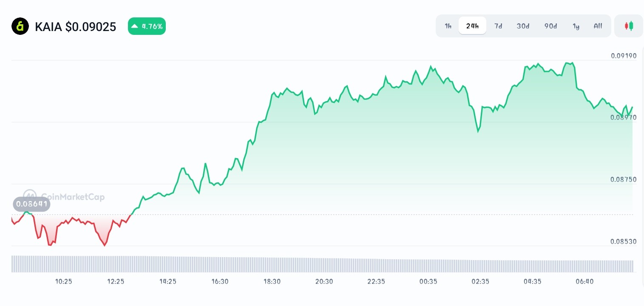Click the volume bars strip below chart
This screenshot has height=306, width=644.
point(322,264)
